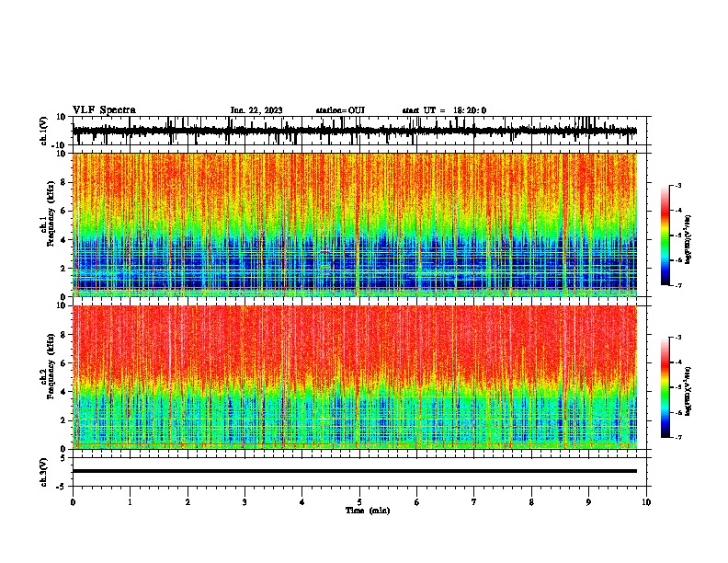This screenshot has height=563, width=728.
Task: Click the "Time (min)" axis label
Action: 368,511
